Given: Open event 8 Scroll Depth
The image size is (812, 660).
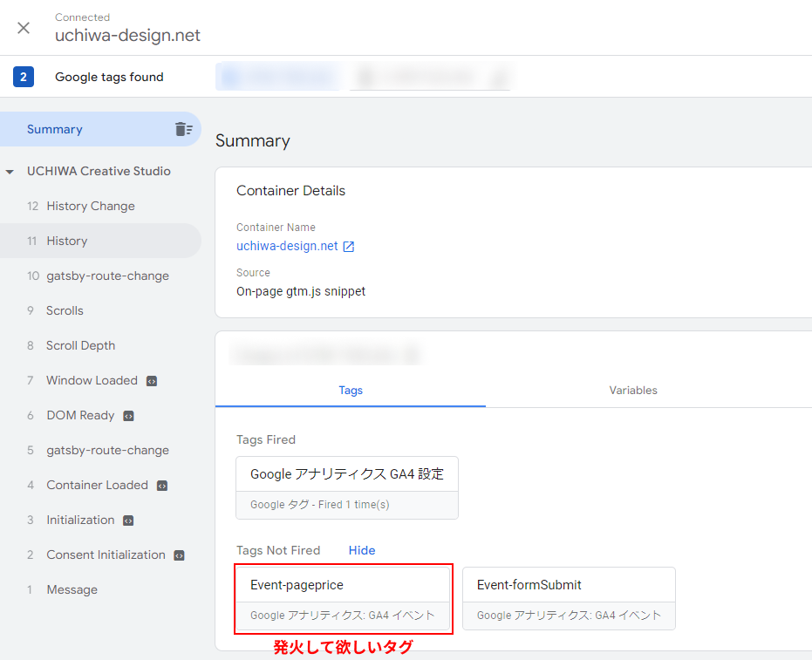Looking at the screenshot, I should 100,345.
